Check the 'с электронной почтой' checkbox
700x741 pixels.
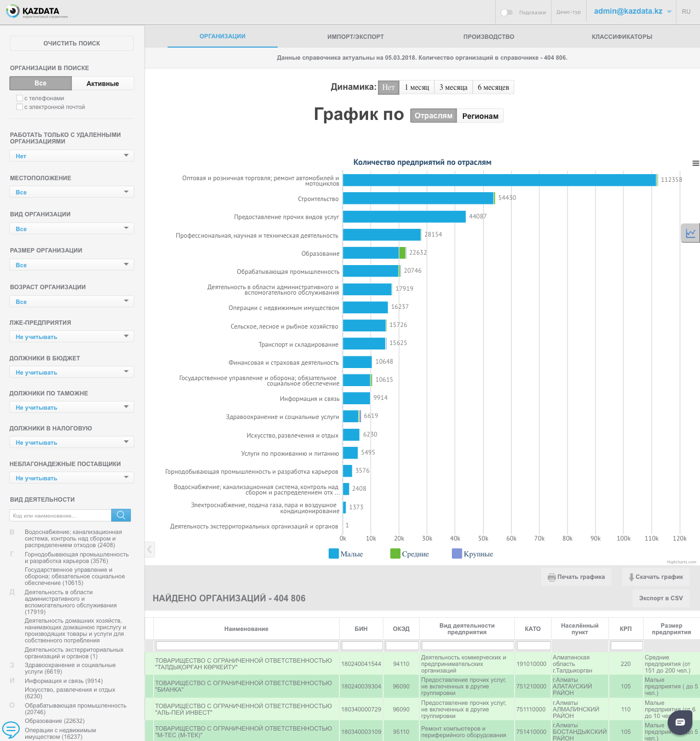pos(20,107)
